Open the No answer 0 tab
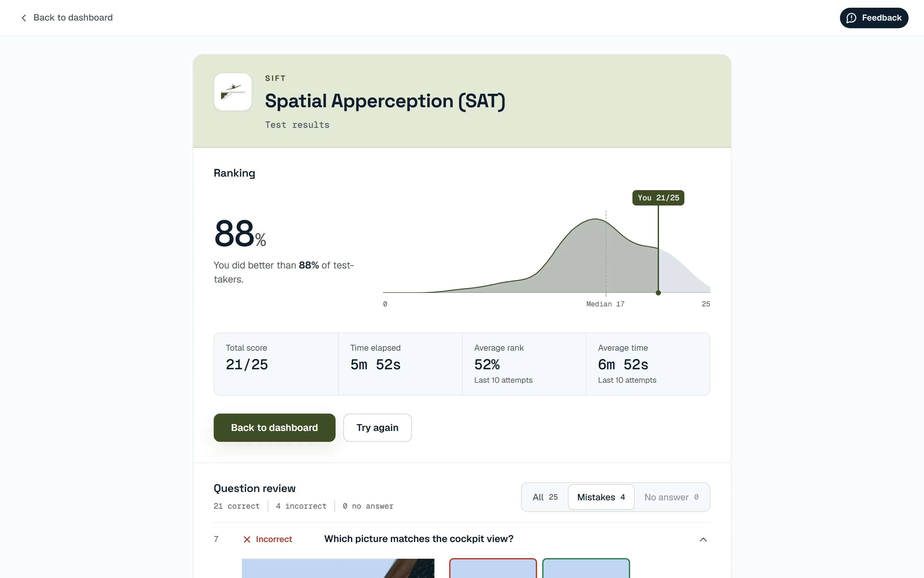The height and width of the screenshot is (578, 924). pos(671,497)
